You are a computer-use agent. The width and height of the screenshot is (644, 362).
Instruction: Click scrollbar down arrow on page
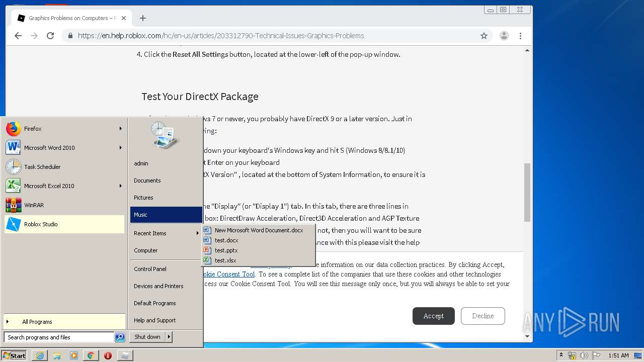[527, 336]
